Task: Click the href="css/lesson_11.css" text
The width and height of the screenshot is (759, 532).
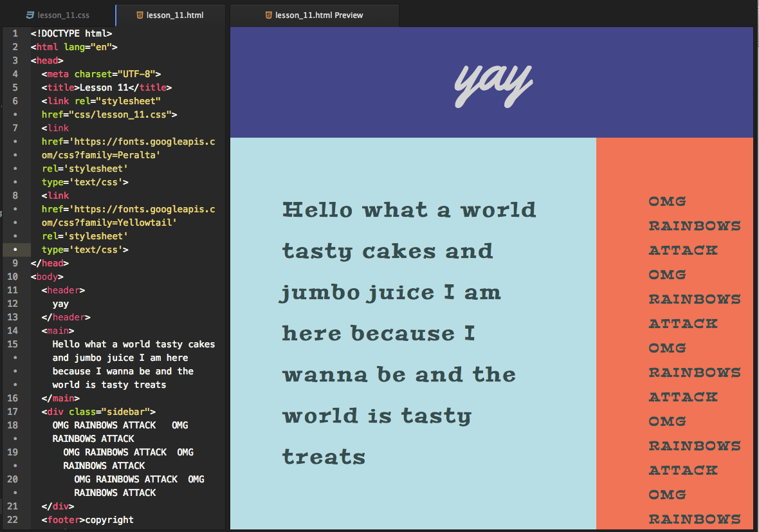Action: [x=109, y=115]
